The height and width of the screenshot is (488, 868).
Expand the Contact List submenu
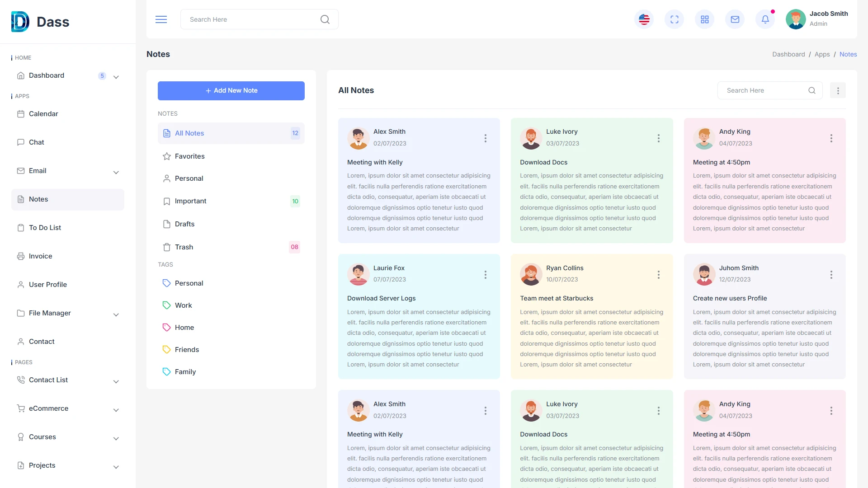tap(116, 382)
